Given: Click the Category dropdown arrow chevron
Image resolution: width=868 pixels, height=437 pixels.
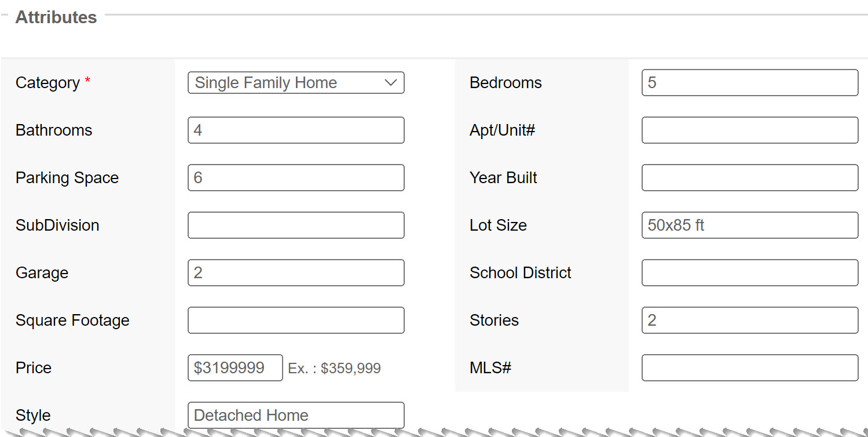Looking at the screenshot, I should point(391,83).
